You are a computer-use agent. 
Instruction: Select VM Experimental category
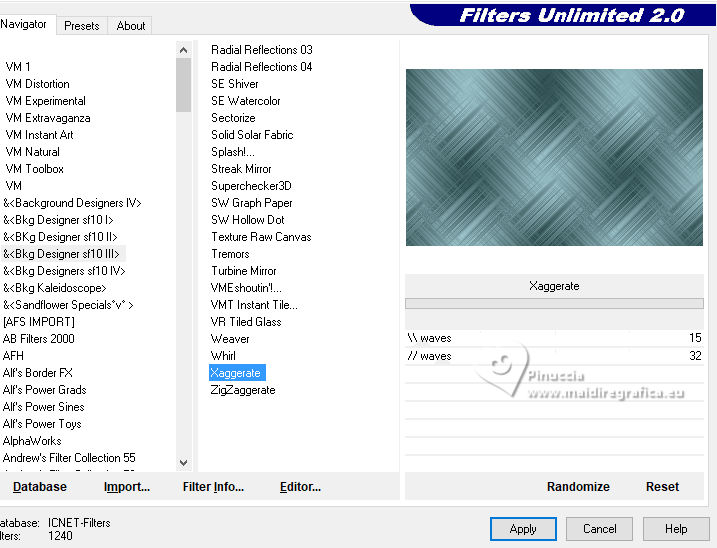46,101
